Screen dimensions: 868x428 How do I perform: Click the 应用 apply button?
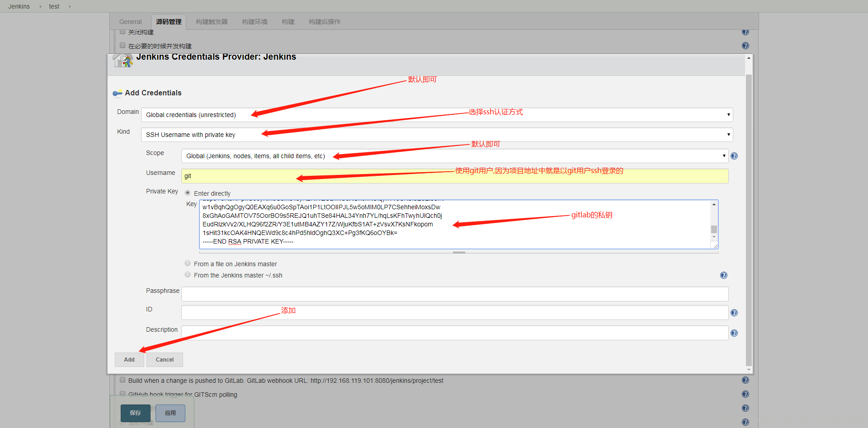170,413
